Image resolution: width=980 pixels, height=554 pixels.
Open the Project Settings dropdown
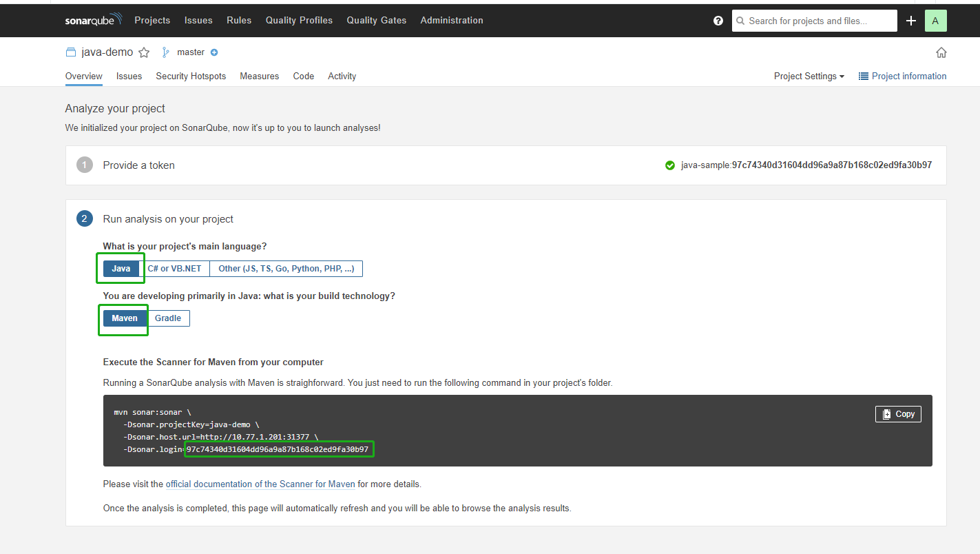click(809, 76)
